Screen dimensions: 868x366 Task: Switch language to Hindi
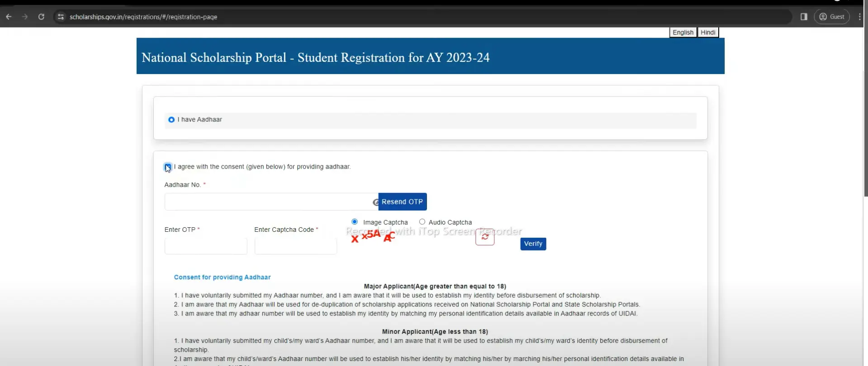click(708, 33)
